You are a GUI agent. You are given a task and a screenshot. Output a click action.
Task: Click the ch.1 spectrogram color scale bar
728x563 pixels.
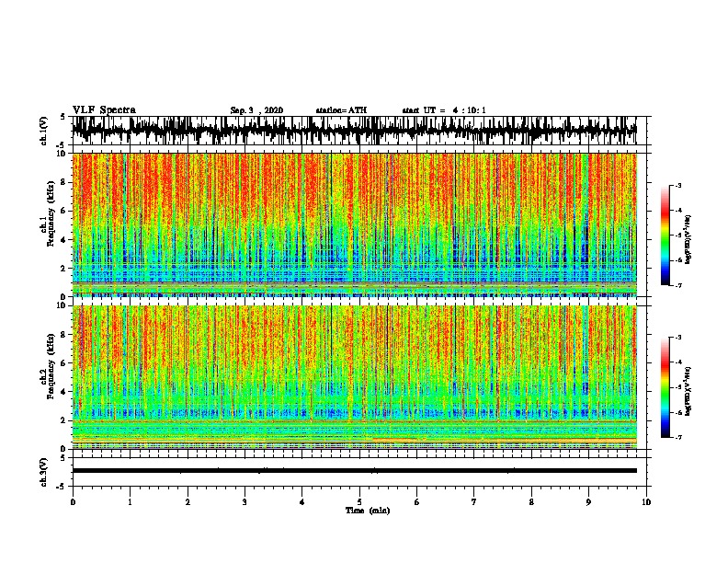[665, 236]
